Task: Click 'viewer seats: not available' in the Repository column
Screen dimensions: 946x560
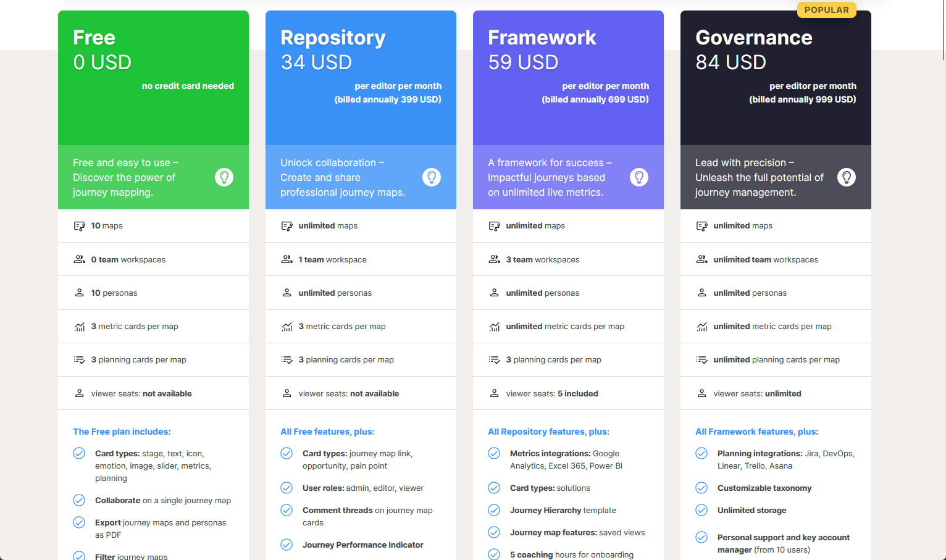Action: (x=349, y=393)
